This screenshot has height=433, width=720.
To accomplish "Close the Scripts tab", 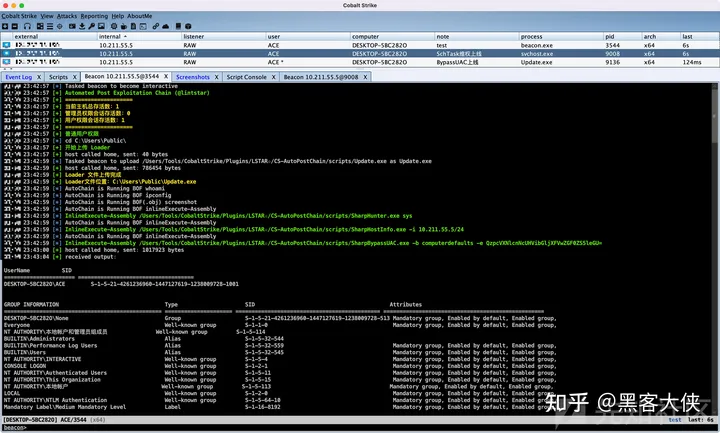I will (74, 77).
